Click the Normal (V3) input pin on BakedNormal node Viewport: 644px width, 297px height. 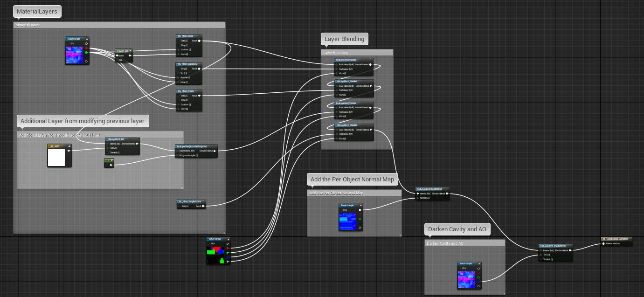tap(418, 198)
